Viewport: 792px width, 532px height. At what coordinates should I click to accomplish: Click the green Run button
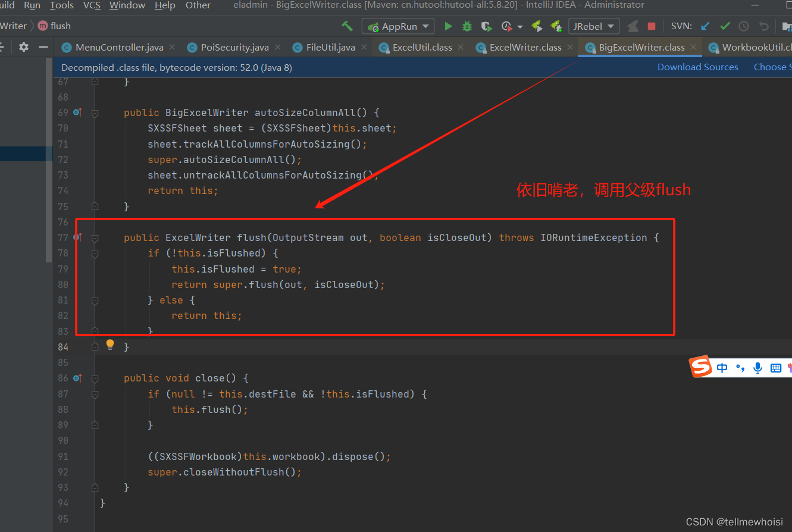[448, 26]
